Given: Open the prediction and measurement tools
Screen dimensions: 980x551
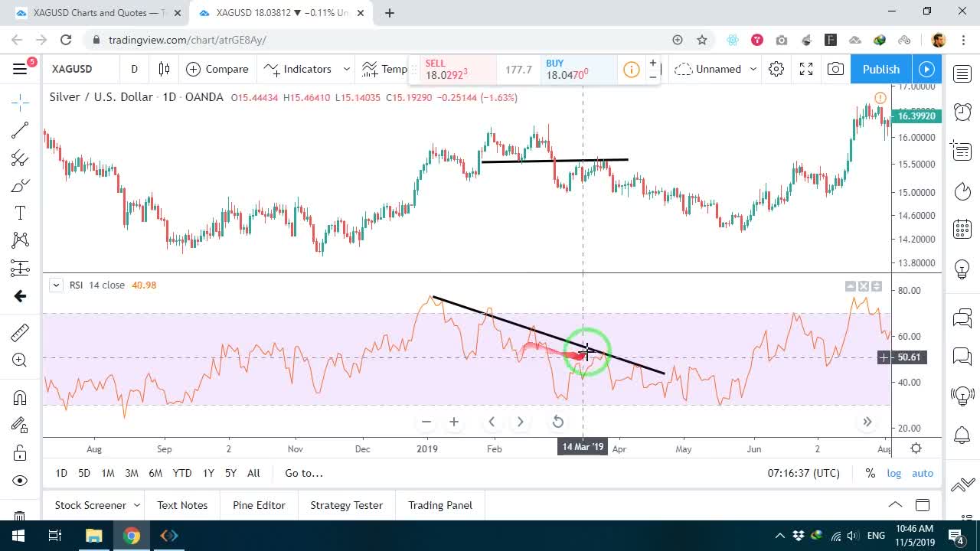Looking at the screenshot, I should coord(20,268).
